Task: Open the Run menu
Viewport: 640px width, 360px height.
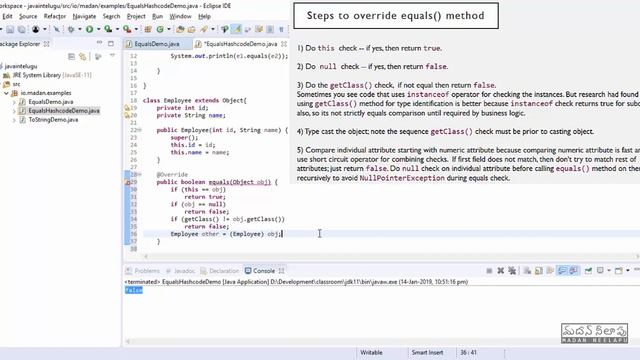Action: [157, 16]
